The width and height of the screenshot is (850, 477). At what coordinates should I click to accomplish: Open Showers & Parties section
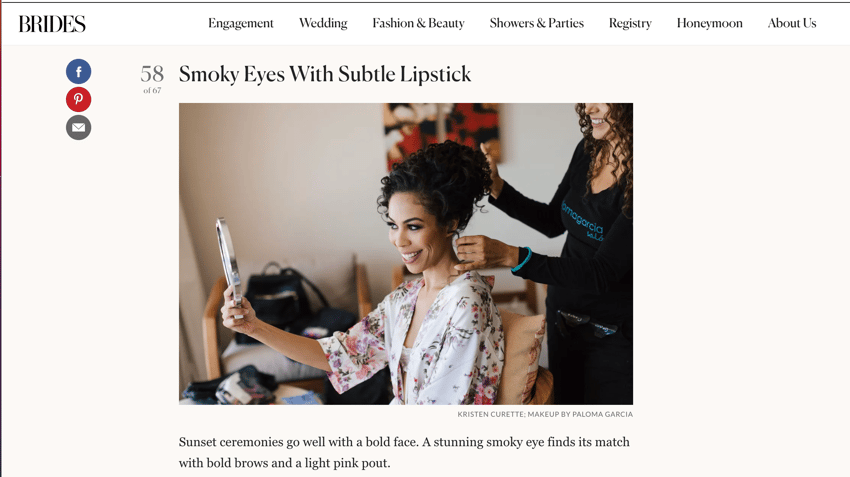(537, 23)
